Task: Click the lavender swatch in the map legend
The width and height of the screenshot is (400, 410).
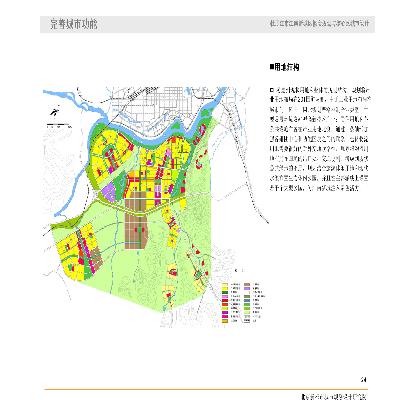Action: [247, 288]
